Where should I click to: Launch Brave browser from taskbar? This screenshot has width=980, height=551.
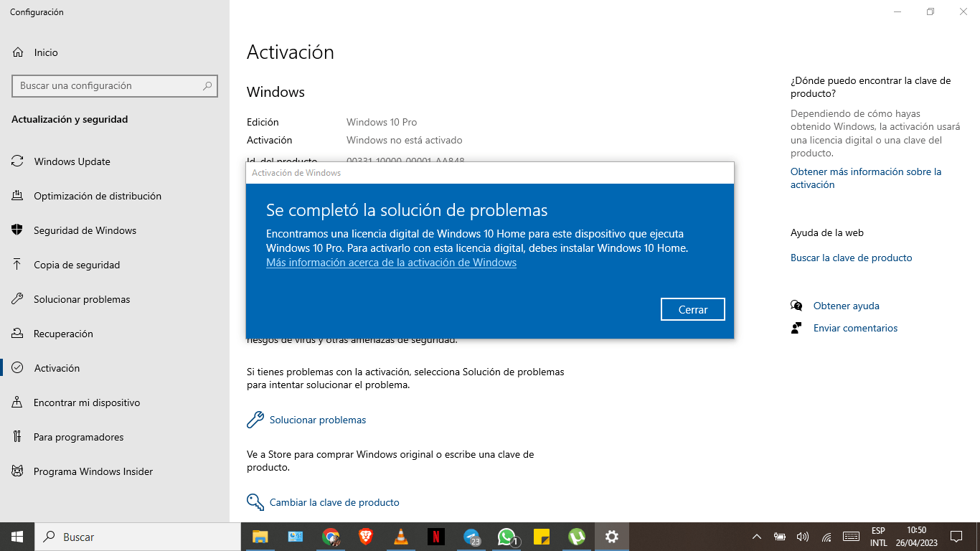click(x=365, y=537)
